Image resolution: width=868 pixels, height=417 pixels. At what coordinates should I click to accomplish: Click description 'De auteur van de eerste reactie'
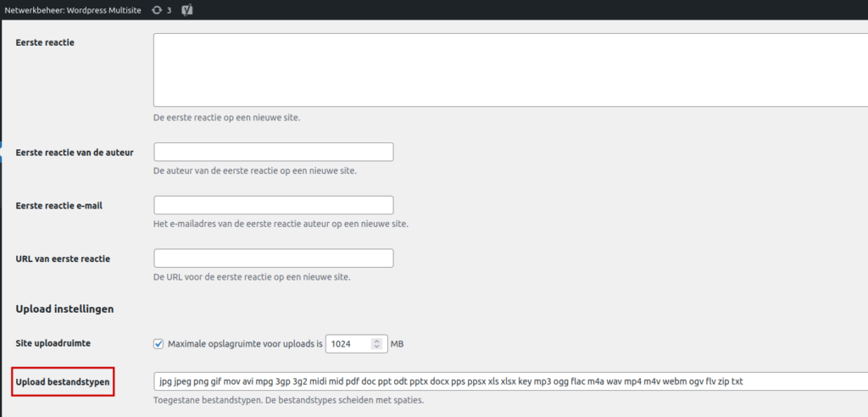tap(255, 170)
